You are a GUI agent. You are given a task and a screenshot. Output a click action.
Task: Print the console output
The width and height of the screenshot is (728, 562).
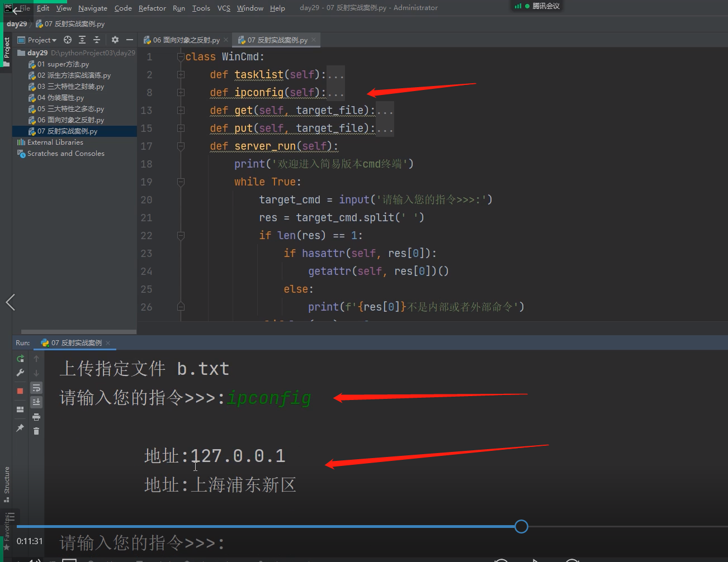36,417
